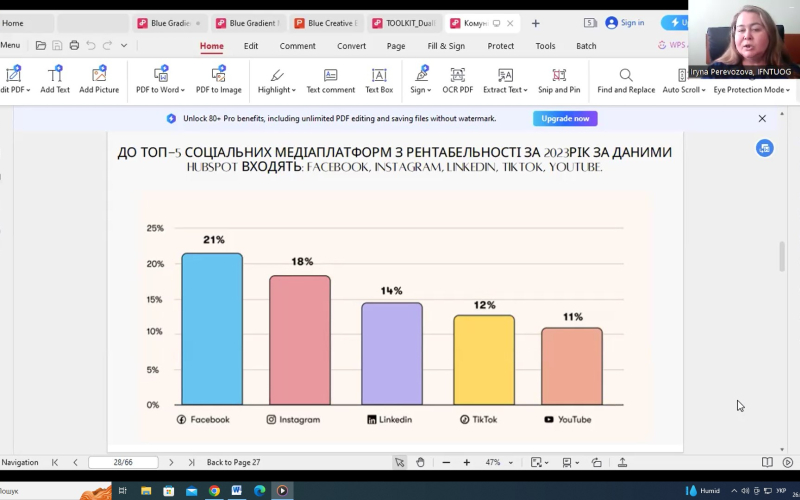Go to the first page
Screen dimensions: 800x500
pos(55,462)
